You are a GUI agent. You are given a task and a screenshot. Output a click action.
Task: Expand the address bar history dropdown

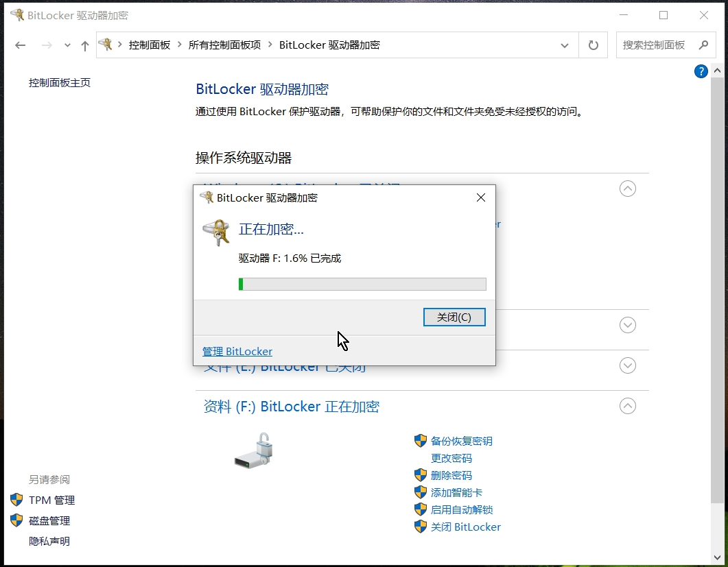pos(565,45)
